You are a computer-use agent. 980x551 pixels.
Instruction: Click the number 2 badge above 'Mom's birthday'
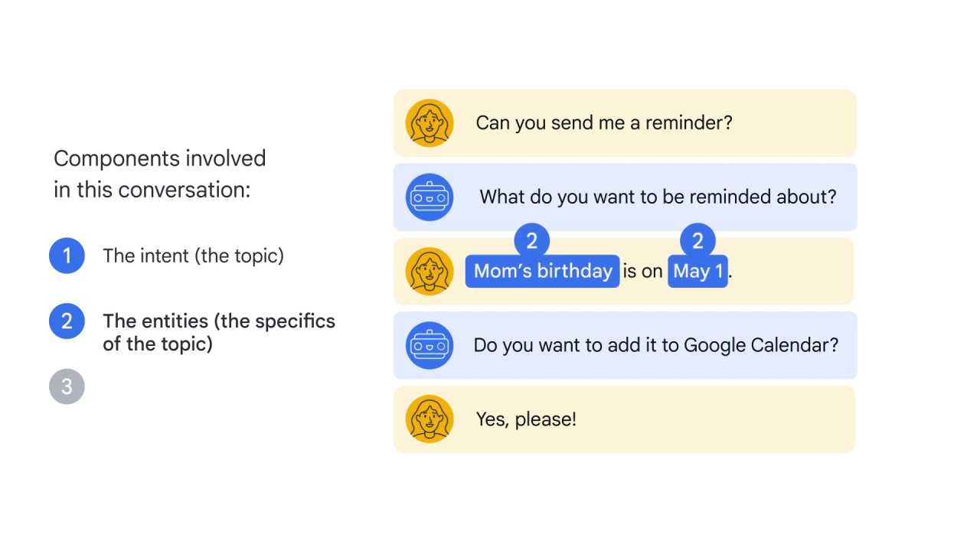click(x=532, y=241)
